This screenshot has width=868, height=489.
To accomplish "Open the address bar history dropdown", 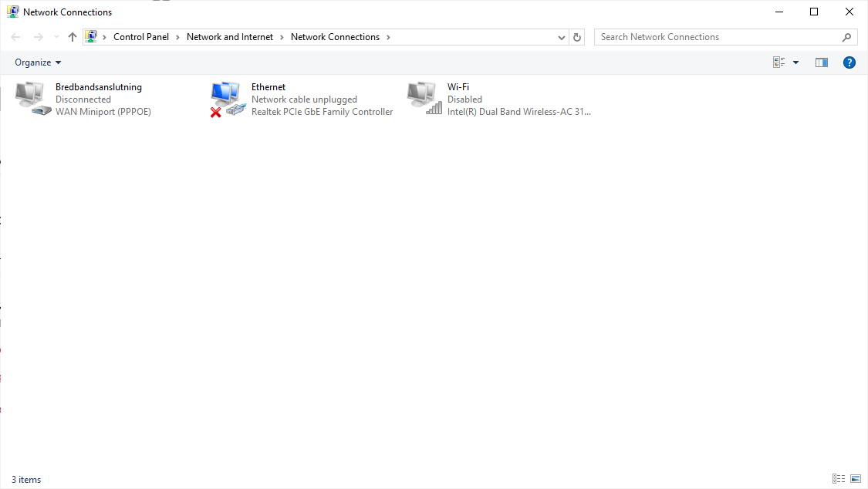I will (x=561, y=36).
